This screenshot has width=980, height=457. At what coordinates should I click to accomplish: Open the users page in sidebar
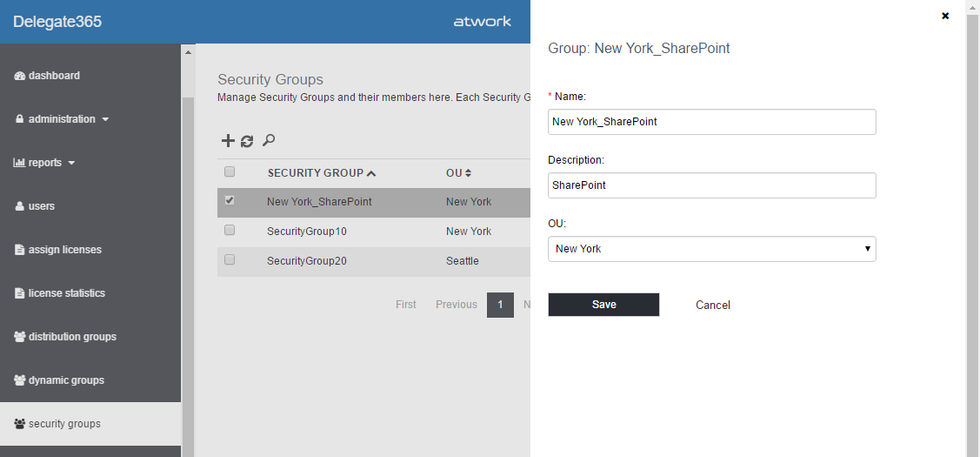41,206
